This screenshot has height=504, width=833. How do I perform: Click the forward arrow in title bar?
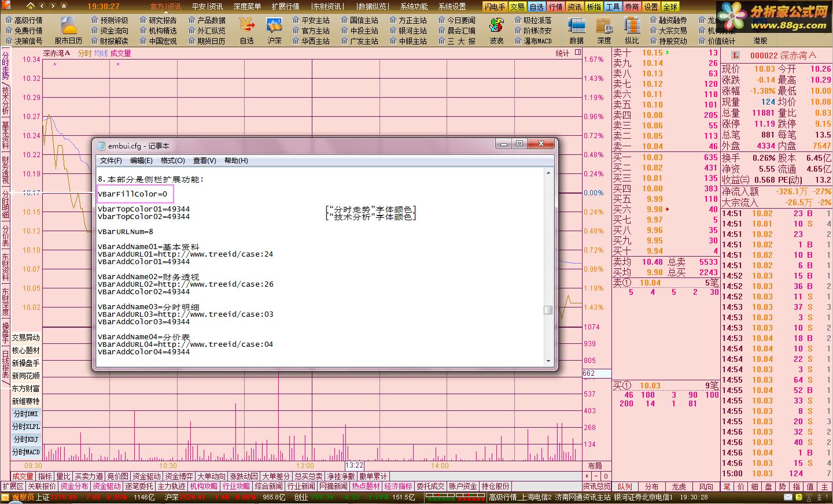(x=53, y=6)
